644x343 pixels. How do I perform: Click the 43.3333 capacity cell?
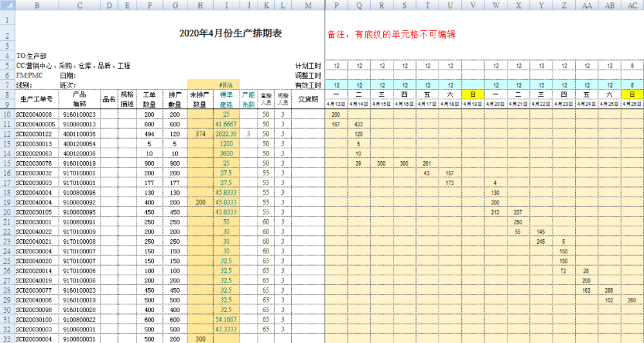(226, 329)
